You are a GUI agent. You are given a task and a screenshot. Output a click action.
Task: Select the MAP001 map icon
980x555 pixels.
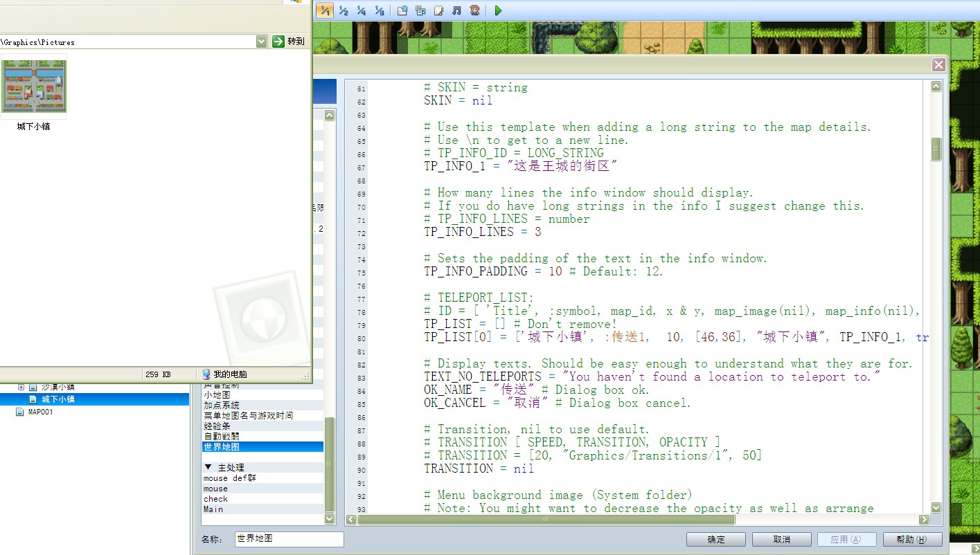coord(19,412)
